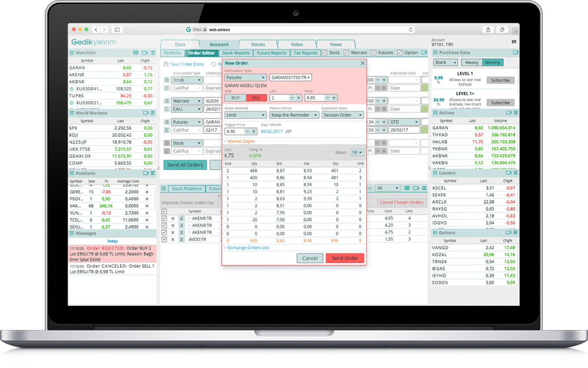Toggle the Futures filter checkbox

point(374,53)
